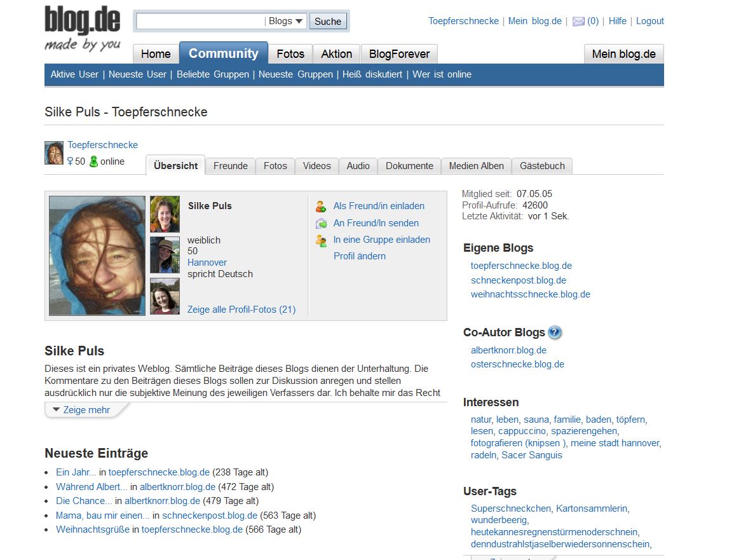734x560 pixels.
Task: Click the 'Als Freund/in einladen' person icon
Action: 321,206
